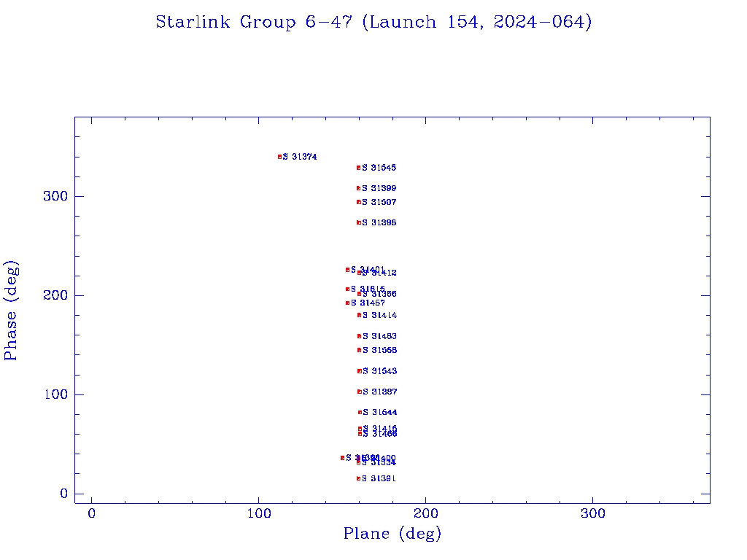Click the red data marker for S 31374

point(279,157)
